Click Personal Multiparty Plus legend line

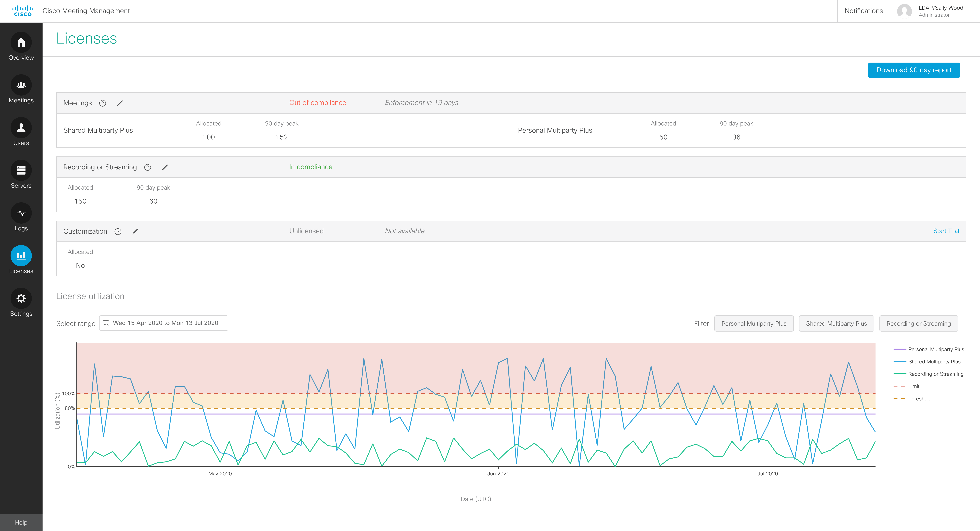(900, 349)
